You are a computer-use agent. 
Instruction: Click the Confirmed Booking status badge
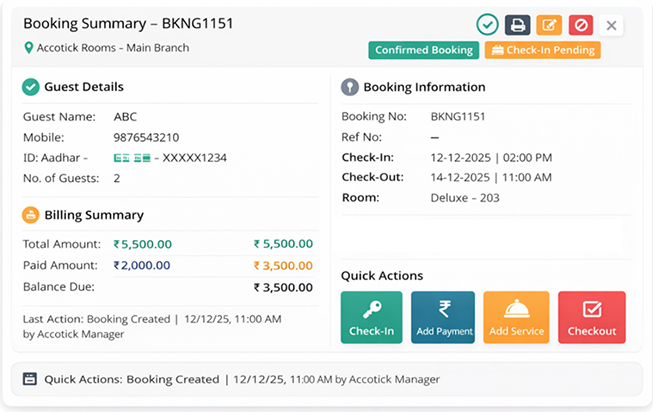[424, 50]
